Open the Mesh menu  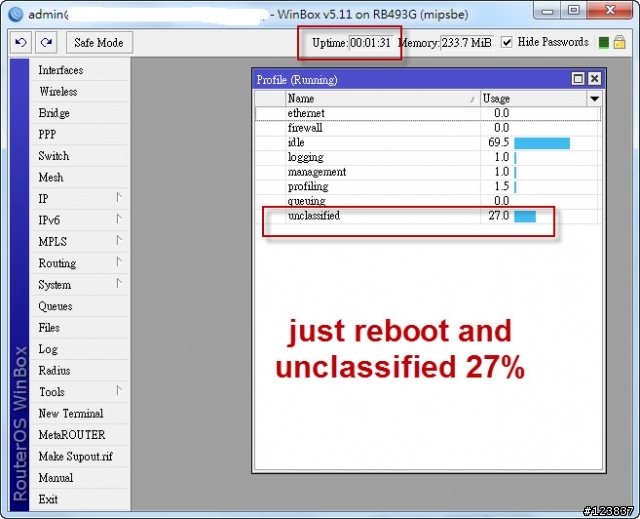(x=80, y=177)
